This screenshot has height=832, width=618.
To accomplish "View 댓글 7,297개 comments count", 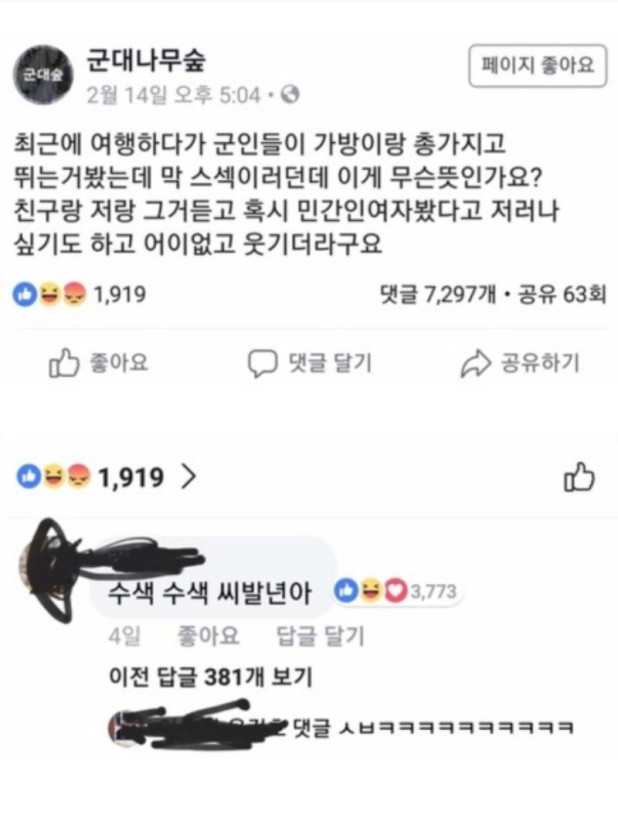I will (438, 294).
